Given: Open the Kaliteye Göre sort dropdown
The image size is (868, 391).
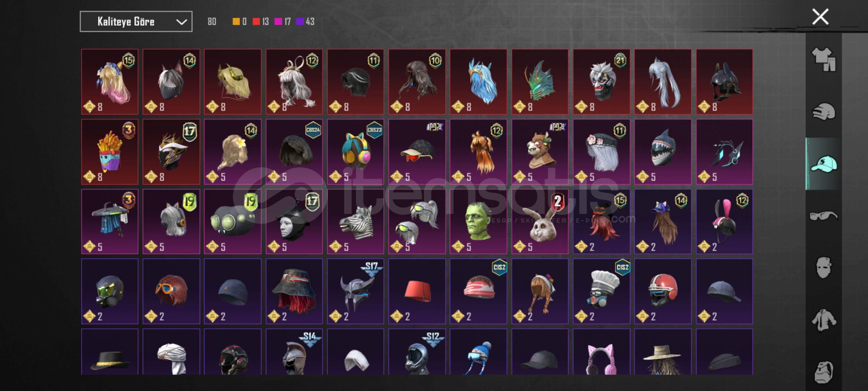Looking at the screenshot, I should tap(136, 22).
